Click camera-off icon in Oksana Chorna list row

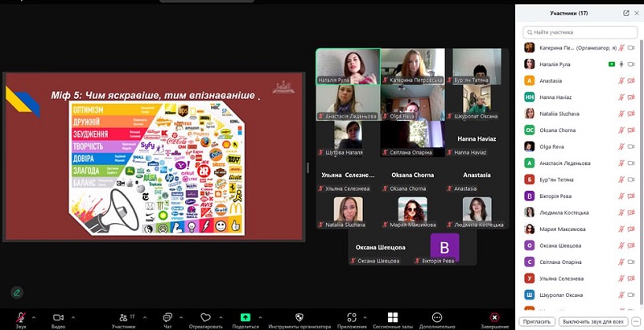tap(631, 130)
